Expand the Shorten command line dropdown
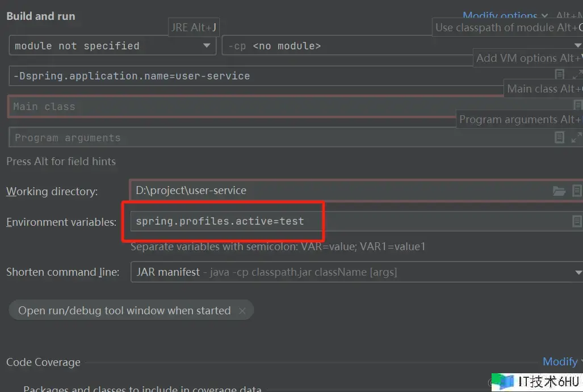583x392 pixels. tap(578, 272)
